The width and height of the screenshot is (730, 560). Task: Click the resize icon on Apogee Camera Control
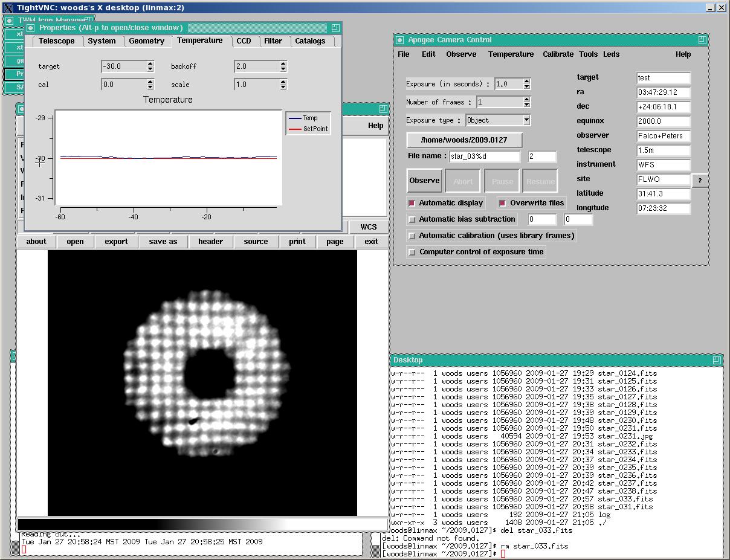702,40
